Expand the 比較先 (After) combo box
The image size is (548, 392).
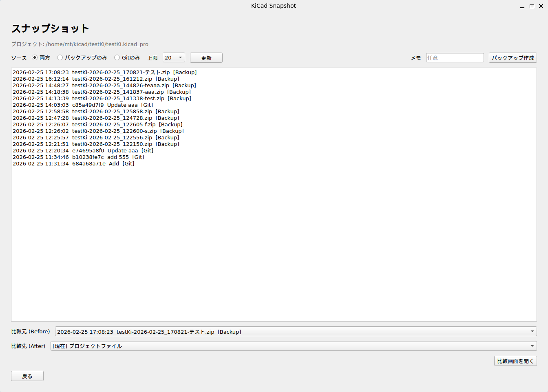pos(294,346)
